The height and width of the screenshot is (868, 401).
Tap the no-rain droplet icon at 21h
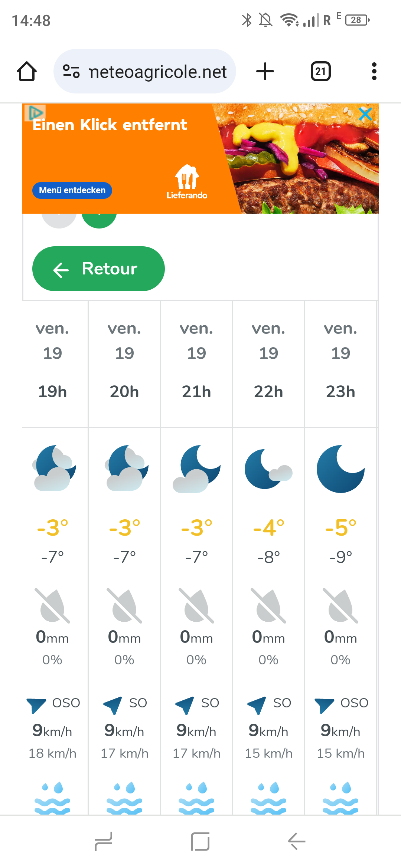tap(196, 605)
